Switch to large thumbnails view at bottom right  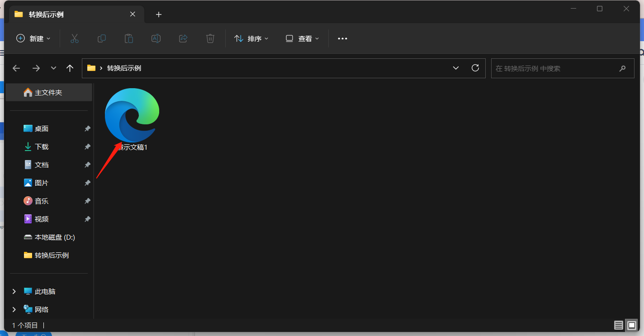click(x=632, y=325)
